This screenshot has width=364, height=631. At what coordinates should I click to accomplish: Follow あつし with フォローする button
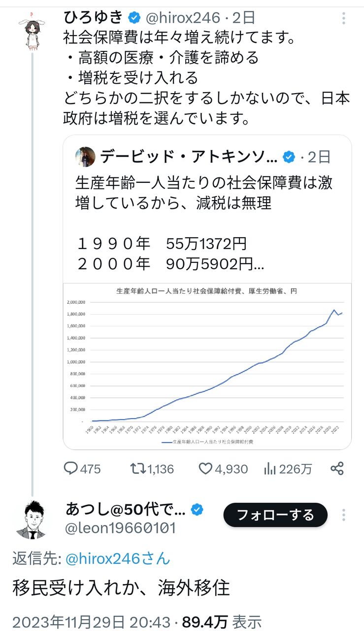(275, 515)
